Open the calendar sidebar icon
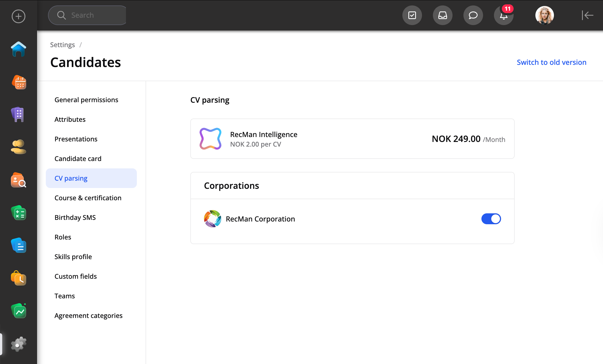The height and width of the screenshot is (364, 603). coord(19,82)
